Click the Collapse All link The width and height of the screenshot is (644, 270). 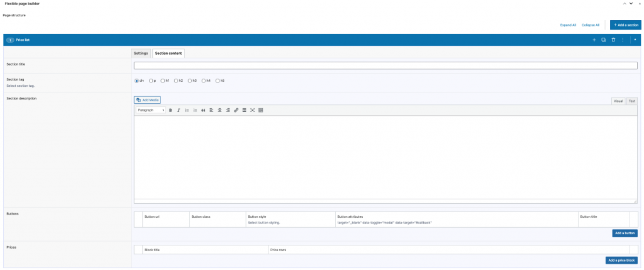[591, 25]
